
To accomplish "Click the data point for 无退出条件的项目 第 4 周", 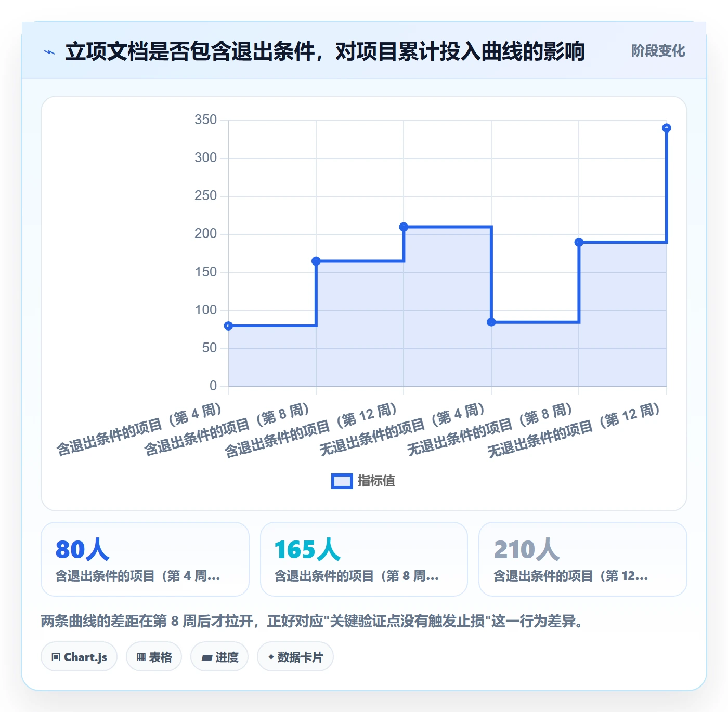I will pyautogui.click(x=491, y=322).
